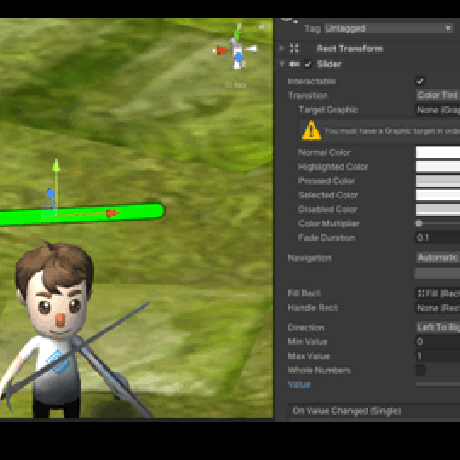Collapse the Slider component foldout
The height and width of the screenshot is (460, 460).
coord(282,64)
